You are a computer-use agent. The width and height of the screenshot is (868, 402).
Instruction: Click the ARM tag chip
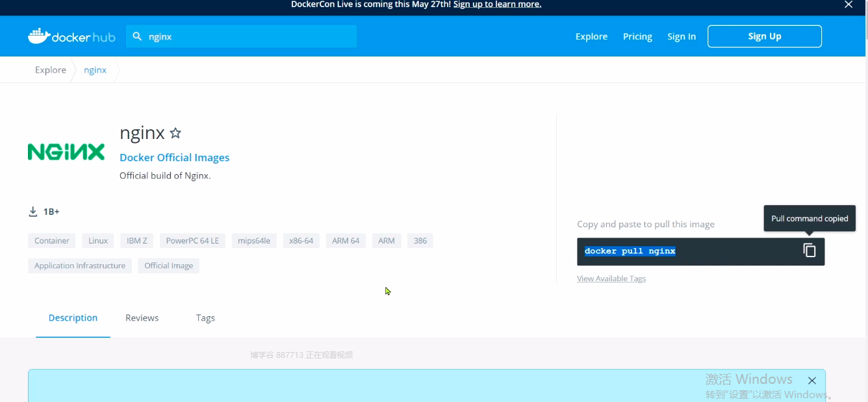pyautogui.click(x=387, y=241)
